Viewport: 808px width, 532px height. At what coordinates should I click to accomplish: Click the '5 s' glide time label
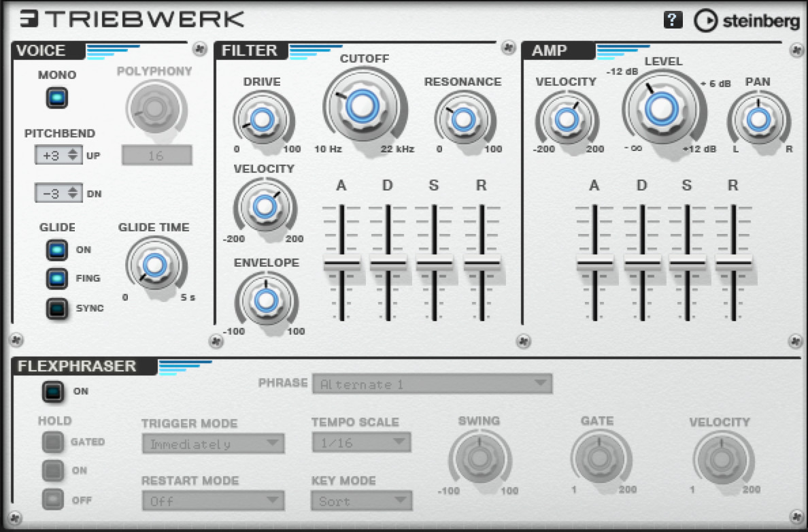188,297
